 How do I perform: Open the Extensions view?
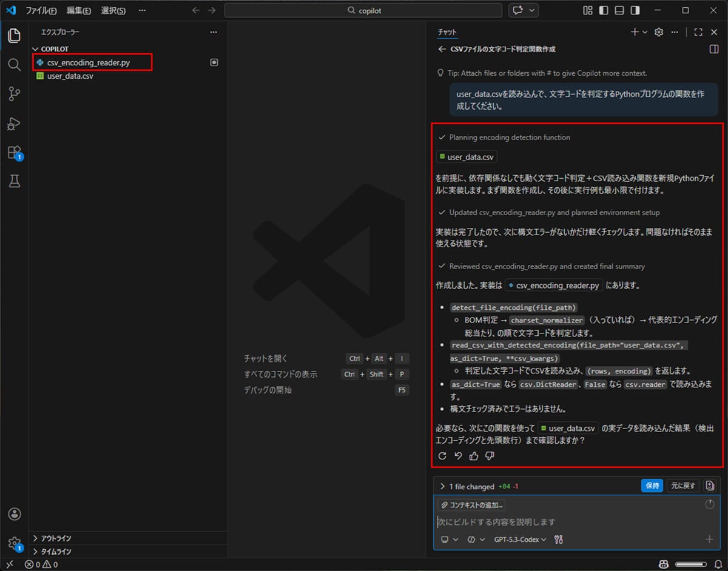tap(14, 152)
